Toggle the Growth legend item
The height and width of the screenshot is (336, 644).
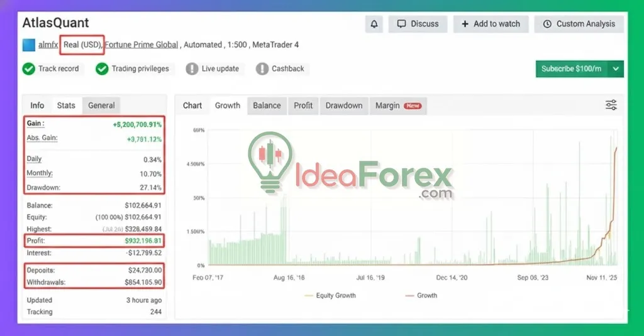tap(421, 295)
